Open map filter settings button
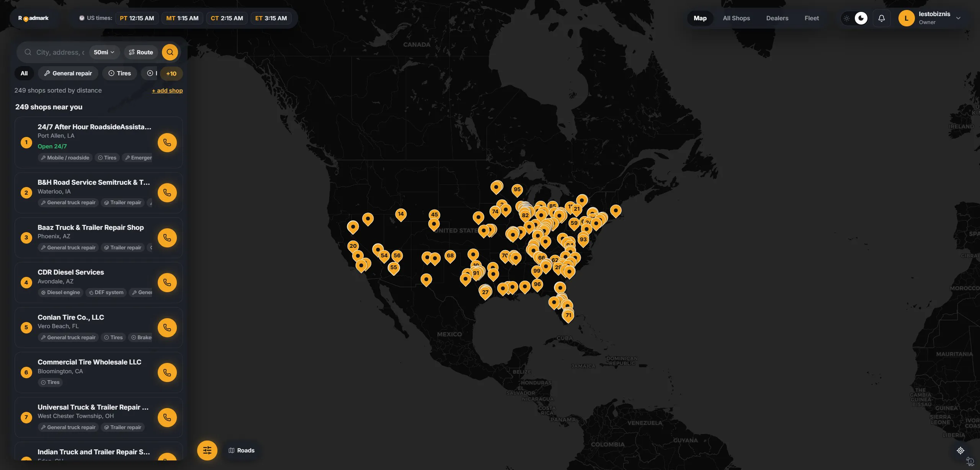This screenshot has height=470, width=980. point(207,450)
